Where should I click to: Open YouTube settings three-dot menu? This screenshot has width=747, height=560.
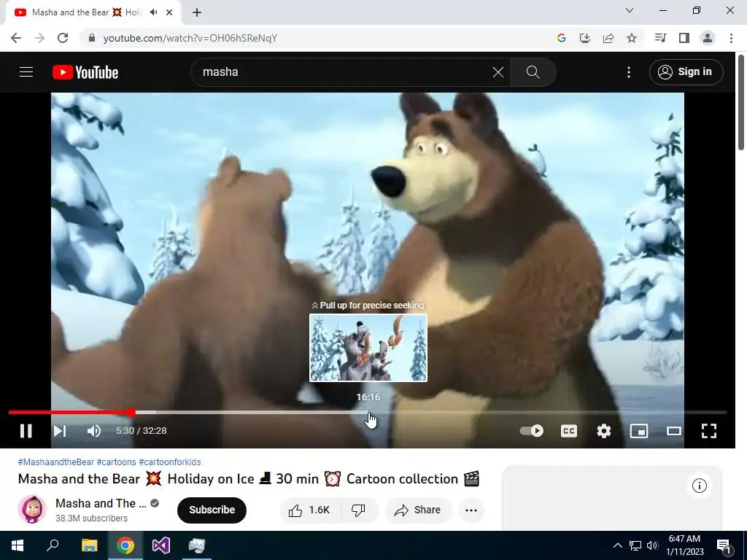(x=629, y=72)
